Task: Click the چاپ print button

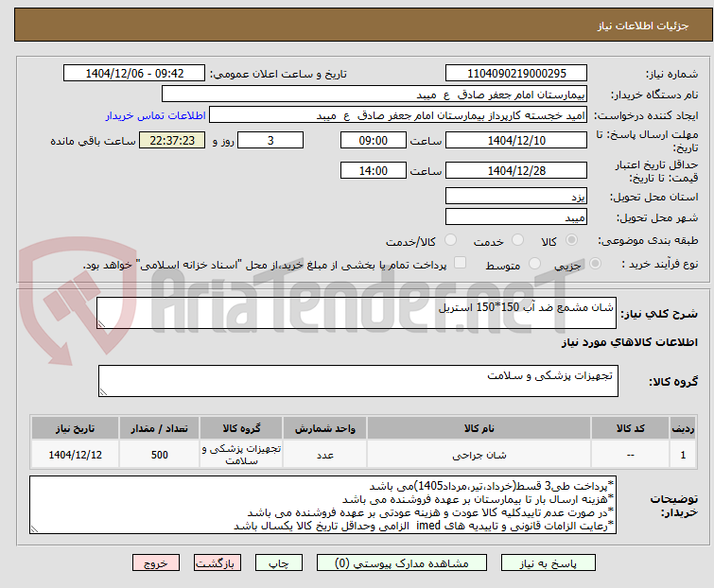Action: 279,563
